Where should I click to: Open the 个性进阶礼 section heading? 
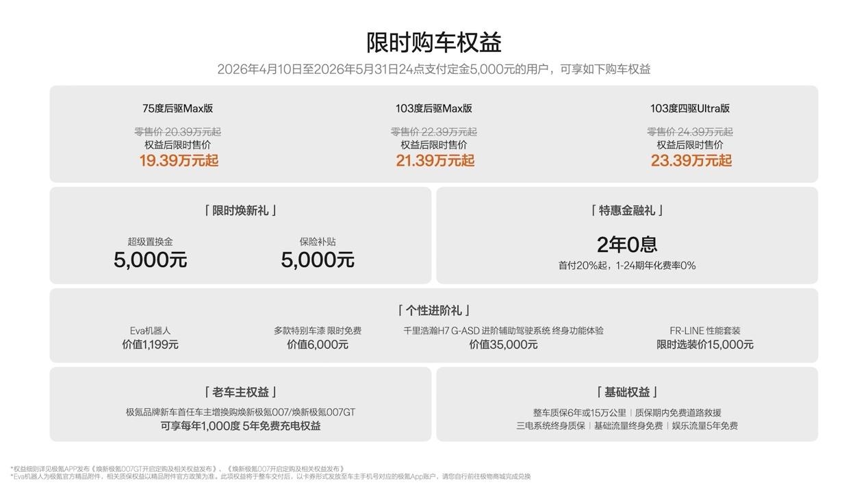[433, 310]
